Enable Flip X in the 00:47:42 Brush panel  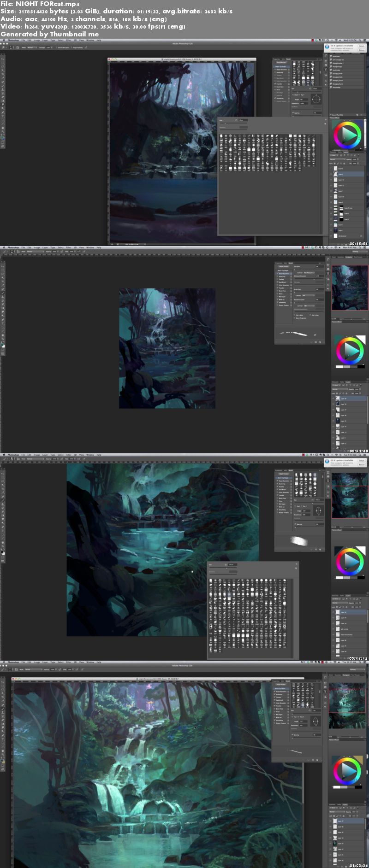(x=296, y=506)
